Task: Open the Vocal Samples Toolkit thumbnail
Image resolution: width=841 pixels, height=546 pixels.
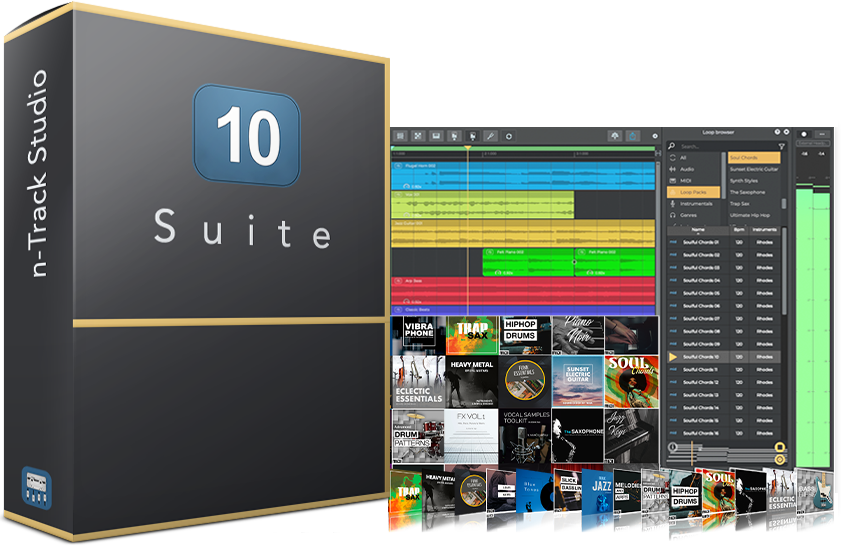Action: point(525,437)
